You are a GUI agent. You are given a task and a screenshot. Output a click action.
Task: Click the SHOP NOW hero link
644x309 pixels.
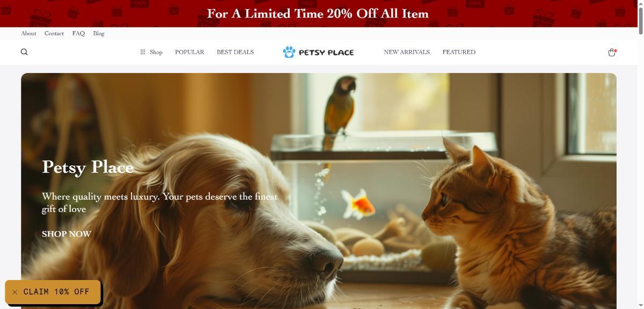[x=67, y=234]
